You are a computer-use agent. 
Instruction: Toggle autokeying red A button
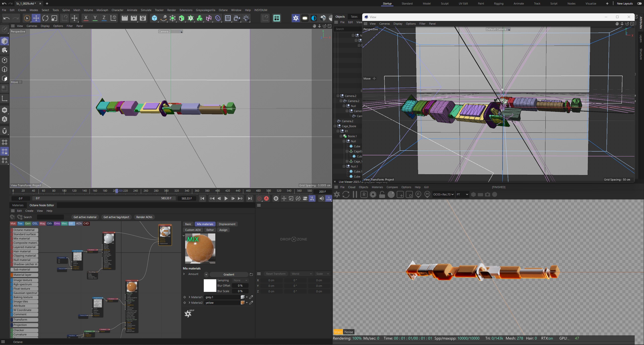[266, 199]
